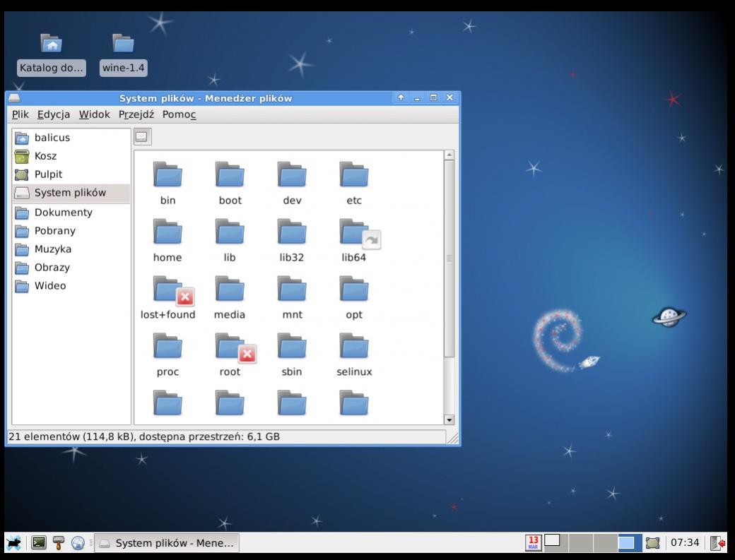Open Dokumenty in the side pane
The width and height of the screenshot is (735, 560).
point(63,213)
